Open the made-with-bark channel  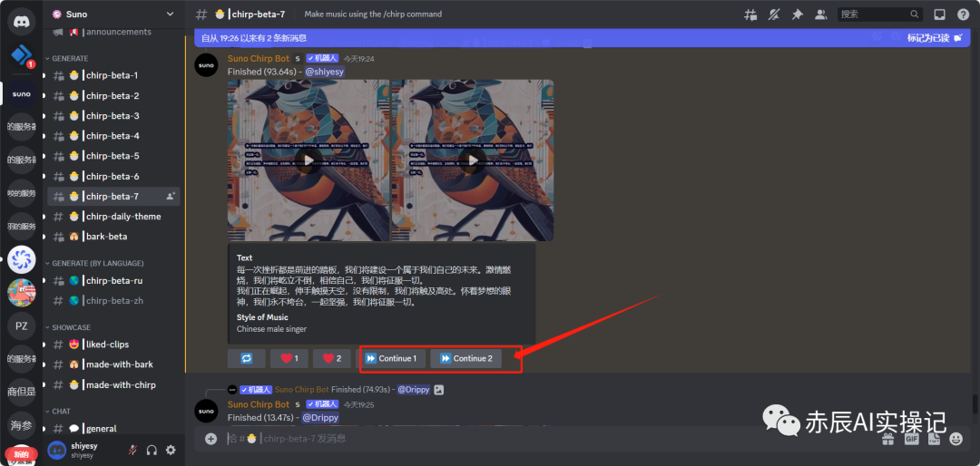[113, 364]
